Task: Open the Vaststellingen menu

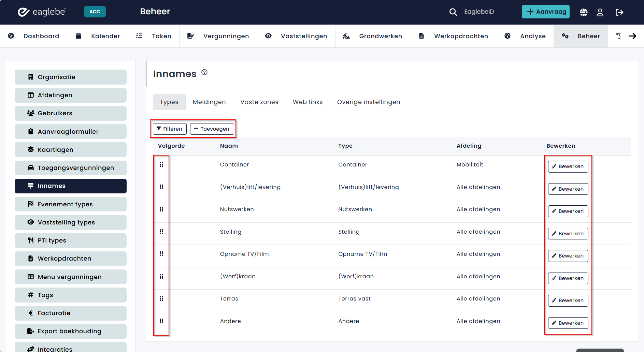Action: pos(296,36)
